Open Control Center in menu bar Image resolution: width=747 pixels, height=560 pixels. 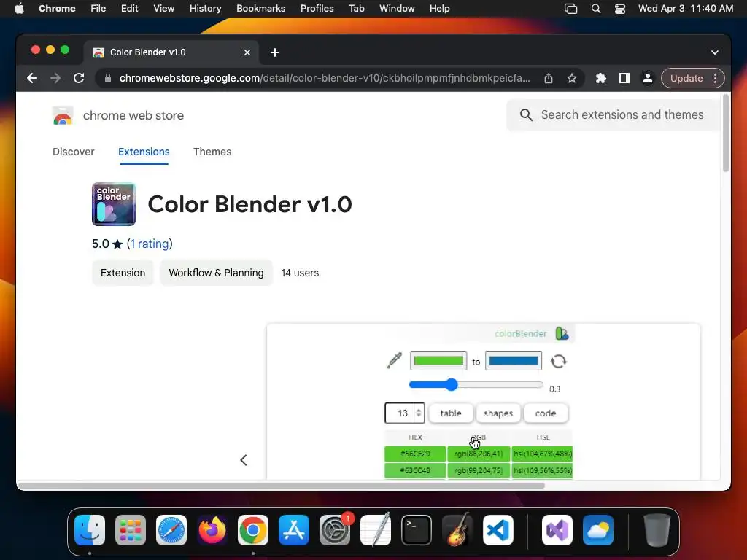coord(620,9)
